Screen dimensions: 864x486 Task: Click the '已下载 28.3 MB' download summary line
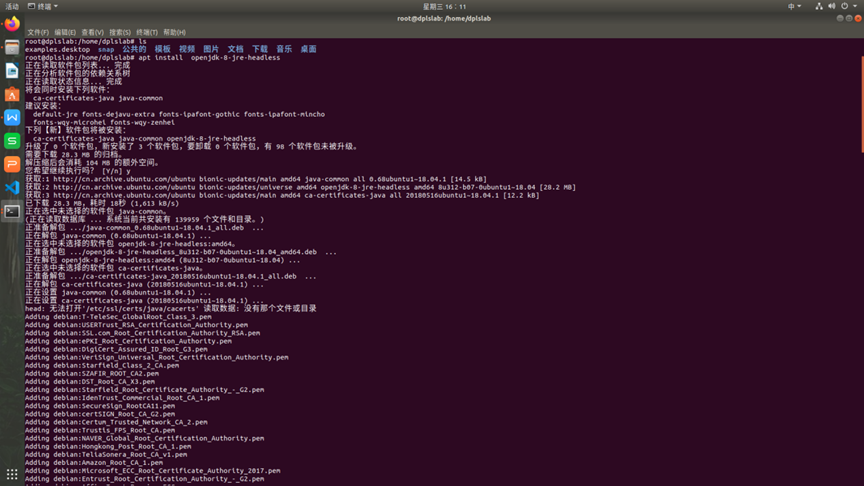[102, 203]
